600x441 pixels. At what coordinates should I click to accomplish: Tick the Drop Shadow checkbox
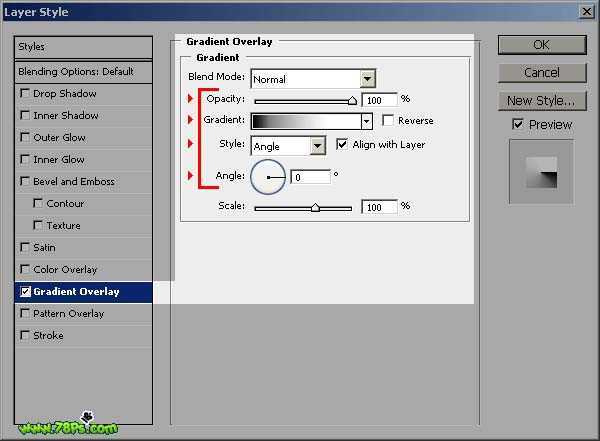[x=25, y=93]
